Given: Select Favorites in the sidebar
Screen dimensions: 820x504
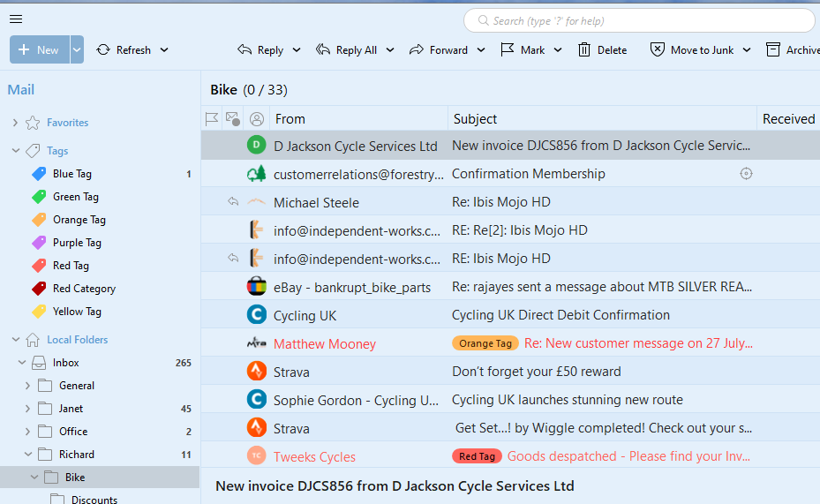Looking at the screenshot, I should [67, 123].
